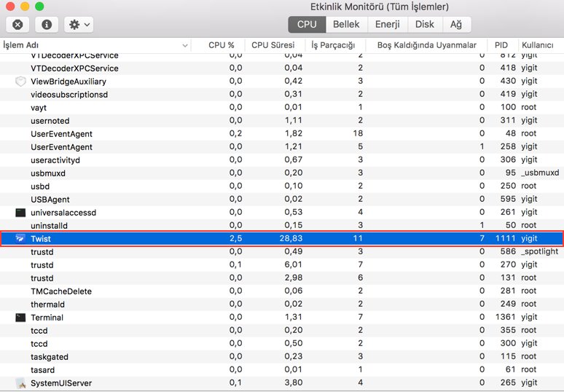Switch to the Bellek tab

tap(346, 25)
